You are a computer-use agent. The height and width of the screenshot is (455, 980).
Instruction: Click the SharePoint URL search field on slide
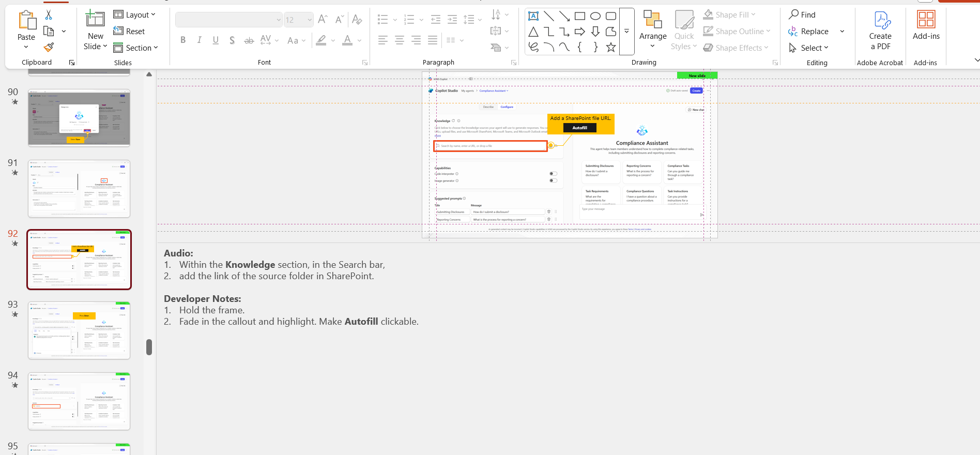[491, 146]
